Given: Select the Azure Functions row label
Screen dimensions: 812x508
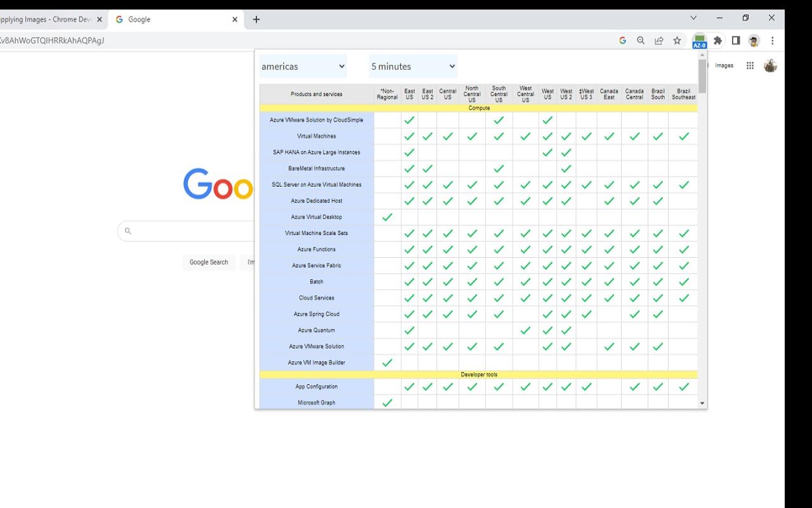Looking at the screenshot, I should point(317,250).
